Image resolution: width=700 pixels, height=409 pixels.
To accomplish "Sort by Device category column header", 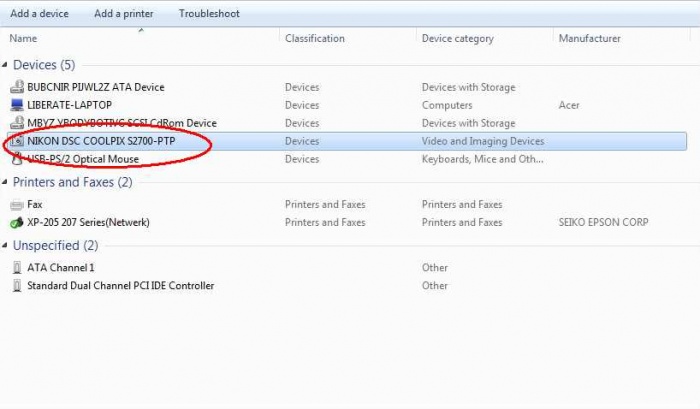I will (457, 38).
